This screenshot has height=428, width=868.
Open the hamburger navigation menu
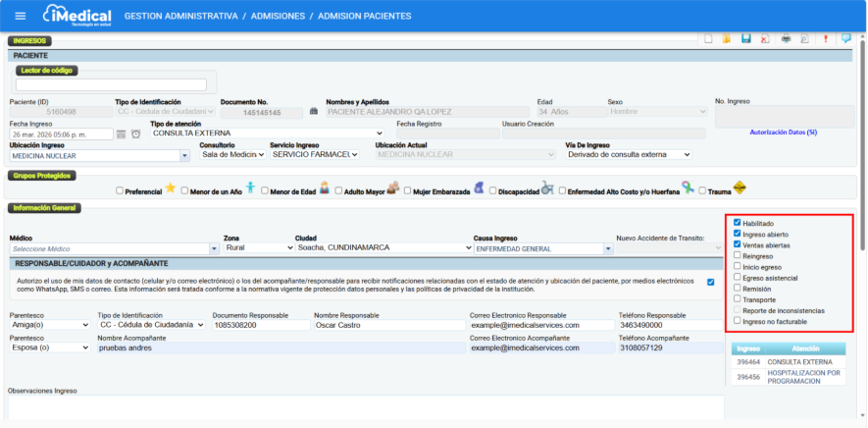pyautogui.click(x=20, y=16)
